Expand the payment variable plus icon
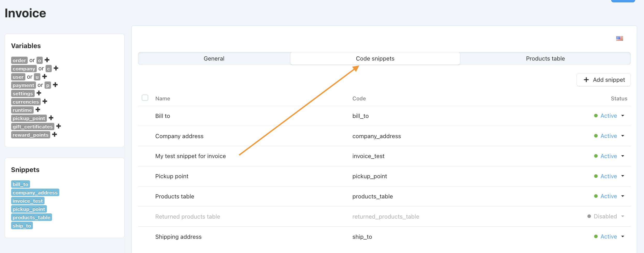Screen dimensions: 644x253 click(x=55, y=85)
